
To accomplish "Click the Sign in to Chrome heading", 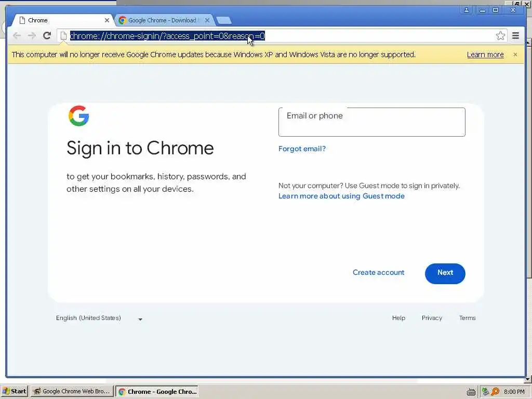I will (140, 148).
